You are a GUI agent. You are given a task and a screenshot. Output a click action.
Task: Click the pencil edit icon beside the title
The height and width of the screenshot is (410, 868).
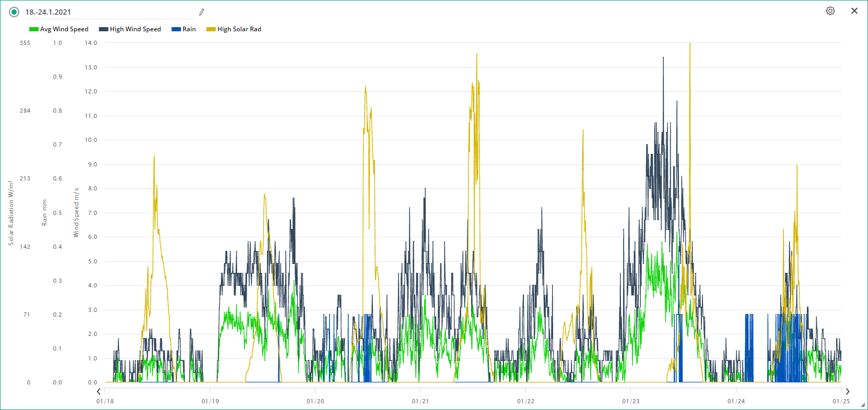coord(202,12)
